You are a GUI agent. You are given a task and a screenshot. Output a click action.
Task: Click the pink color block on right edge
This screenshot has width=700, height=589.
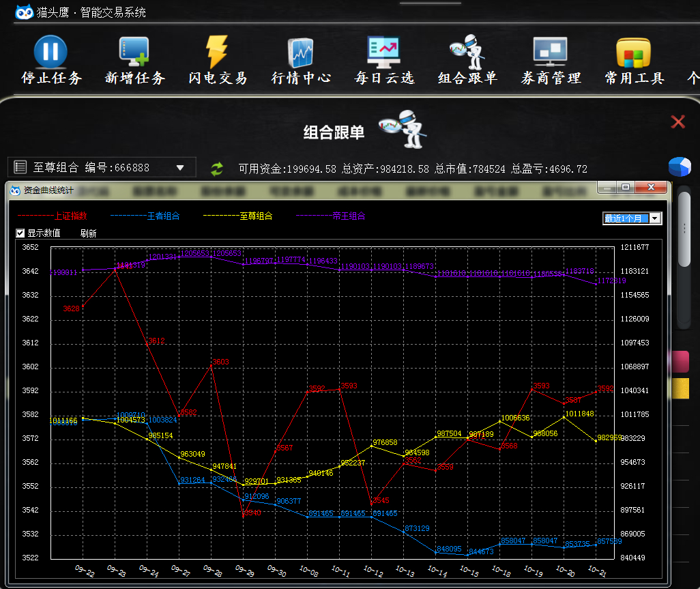(680, 362)
